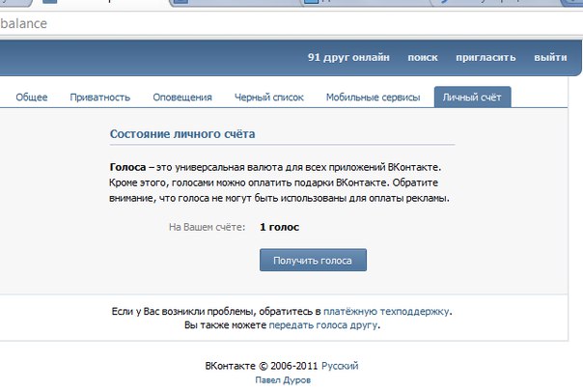The width and height of the screenshot is (583, 392).
Task: Open платёжную техподдержку link
Action: (386, 311)
